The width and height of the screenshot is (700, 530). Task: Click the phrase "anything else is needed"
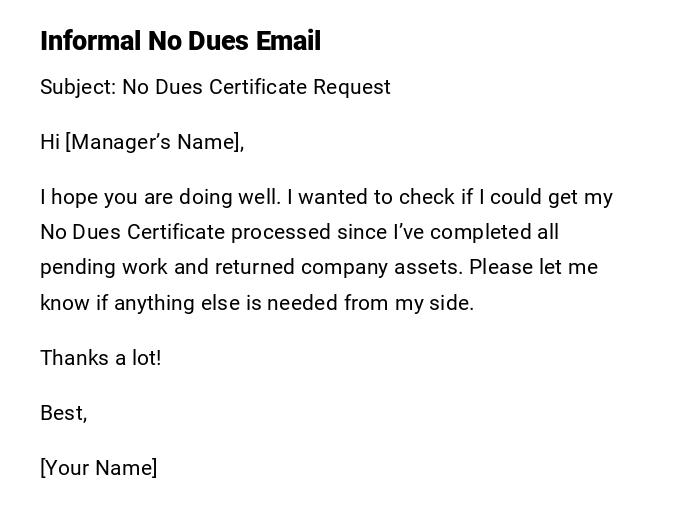223,303
